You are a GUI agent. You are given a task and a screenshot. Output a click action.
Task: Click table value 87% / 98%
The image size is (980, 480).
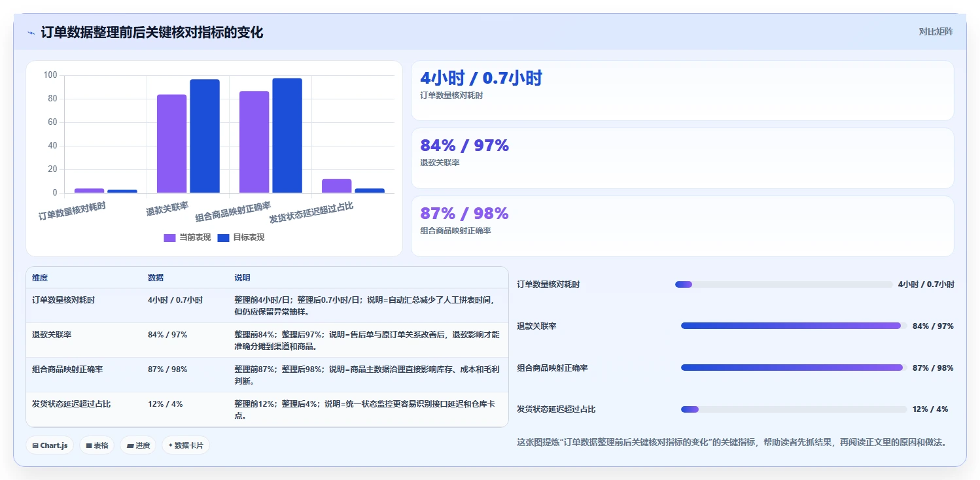pos(167,369)
